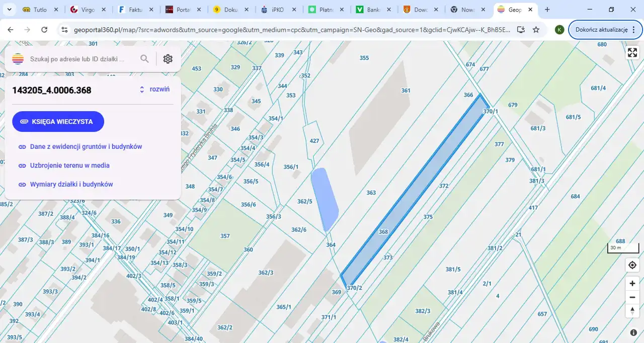
Task: Bookmark this page with star icon
Action: 536,30
